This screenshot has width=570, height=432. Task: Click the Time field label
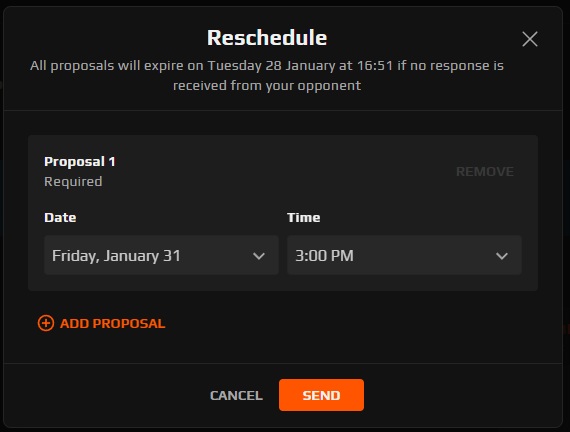(x=304, y=217)
